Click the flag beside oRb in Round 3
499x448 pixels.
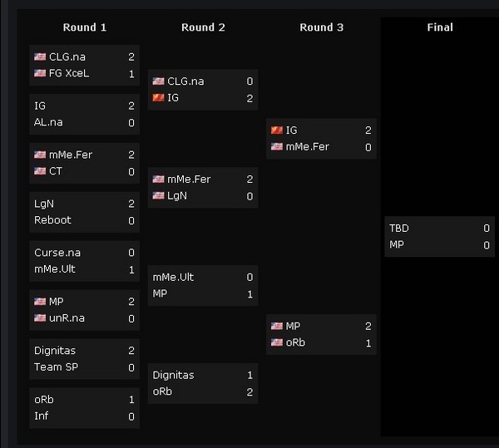(277, 342)
